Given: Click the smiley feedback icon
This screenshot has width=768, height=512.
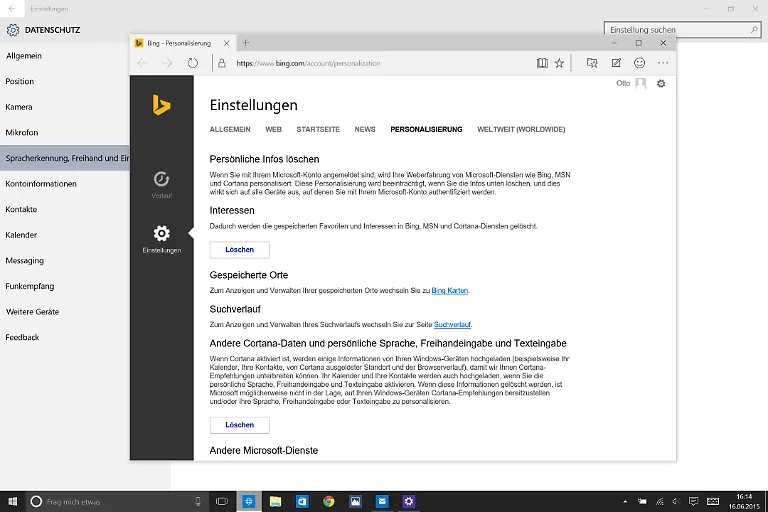Looking at the screenshot, I should [640, 63].
